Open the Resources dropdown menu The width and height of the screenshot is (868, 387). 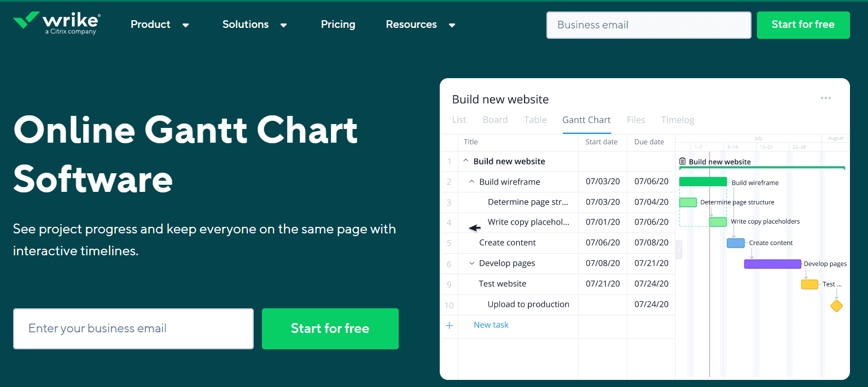click(420, 25)
